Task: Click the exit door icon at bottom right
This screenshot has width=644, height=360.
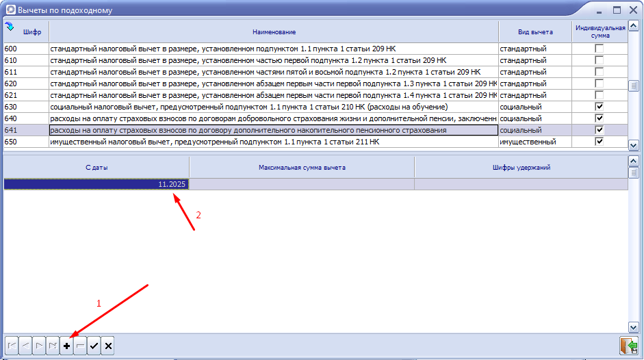Action: tap(628, 346)
